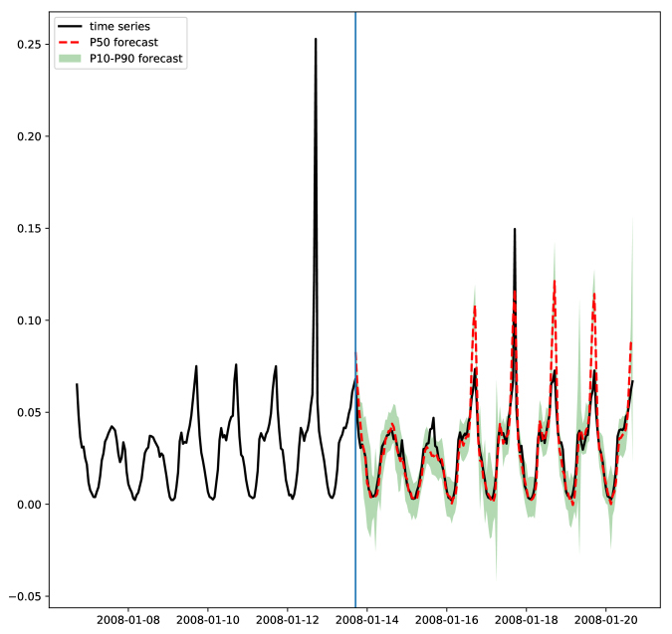672x634 pixels.
Task: Select the 'P50 forecast' legend label
Action: click(x=123, y=43)
